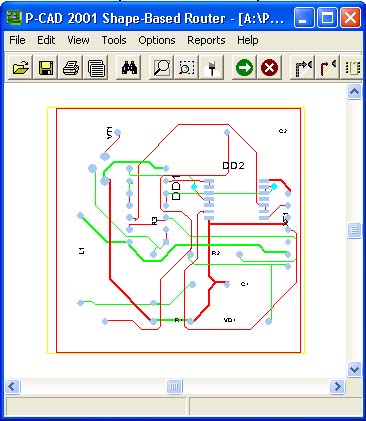Select the manual route tool icon
This screenshot has height=421, width=366.
303,68
